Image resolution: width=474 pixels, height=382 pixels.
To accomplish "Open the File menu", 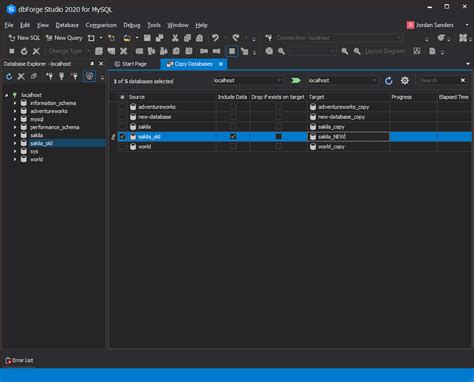I will click(x=9, y=25).
